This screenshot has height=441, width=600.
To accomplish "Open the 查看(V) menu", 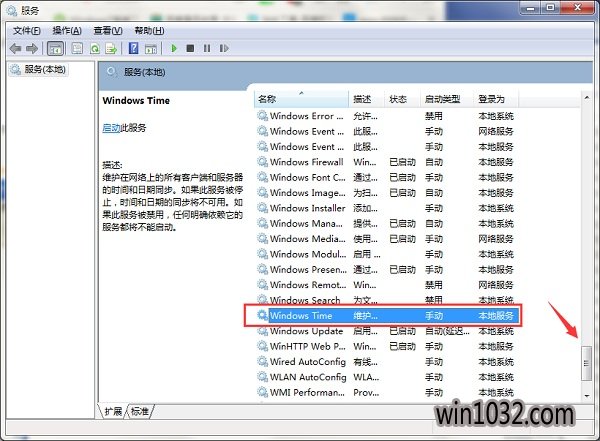I will pyautogui.click(x=107, y=31).
